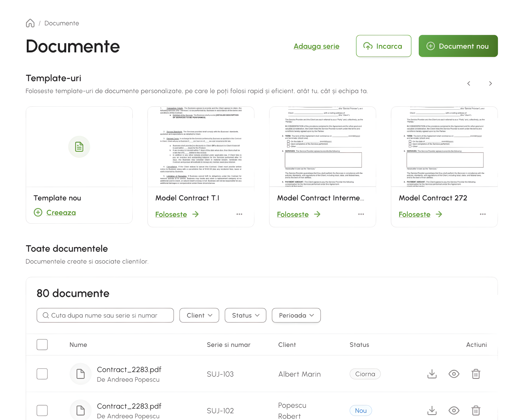Click the Nume column header
The width and height of the screenshot is (525, 420).
point(78,345)
